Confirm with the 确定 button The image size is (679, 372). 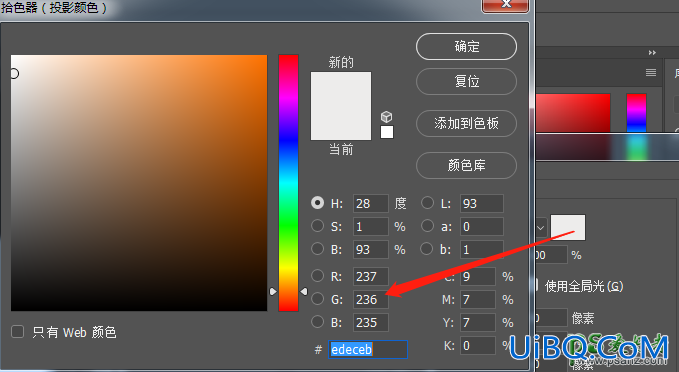click(466, 46)
